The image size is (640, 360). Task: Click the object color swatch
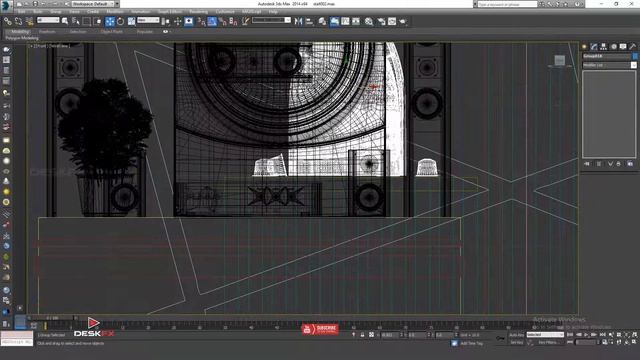point(635,56)
